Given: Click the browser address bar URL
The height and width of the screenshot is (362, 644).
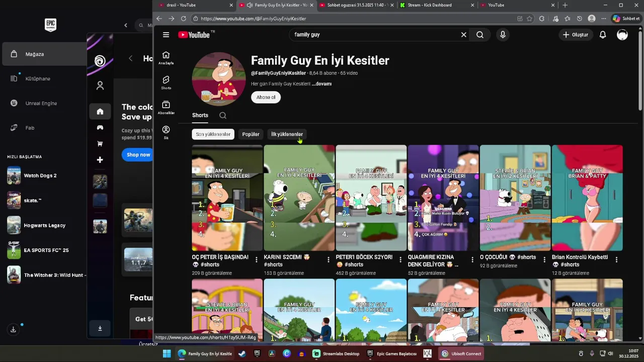Looking at the screenshot, I should click(x=253, y=19).
